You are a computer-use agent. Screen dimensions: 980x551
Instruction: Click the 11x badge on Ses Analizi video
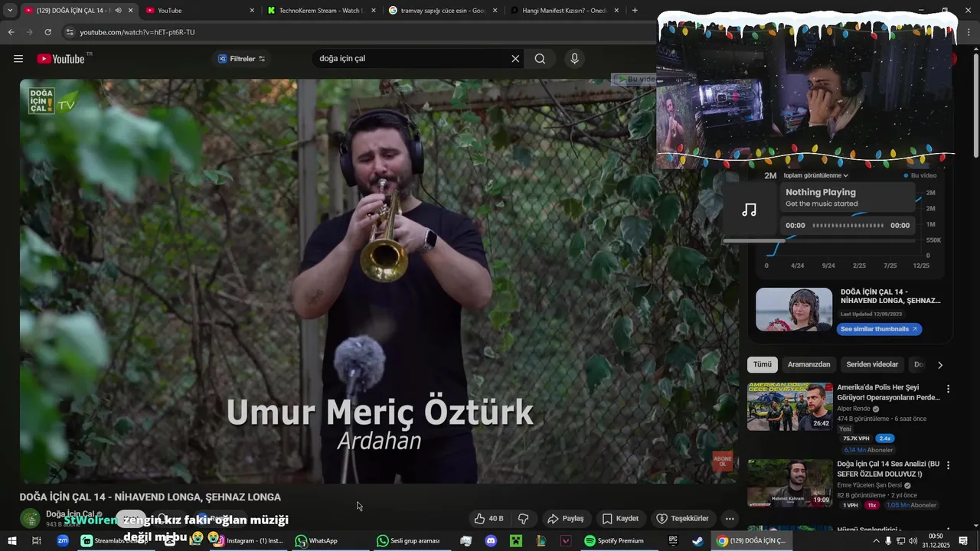coord(871,505)
